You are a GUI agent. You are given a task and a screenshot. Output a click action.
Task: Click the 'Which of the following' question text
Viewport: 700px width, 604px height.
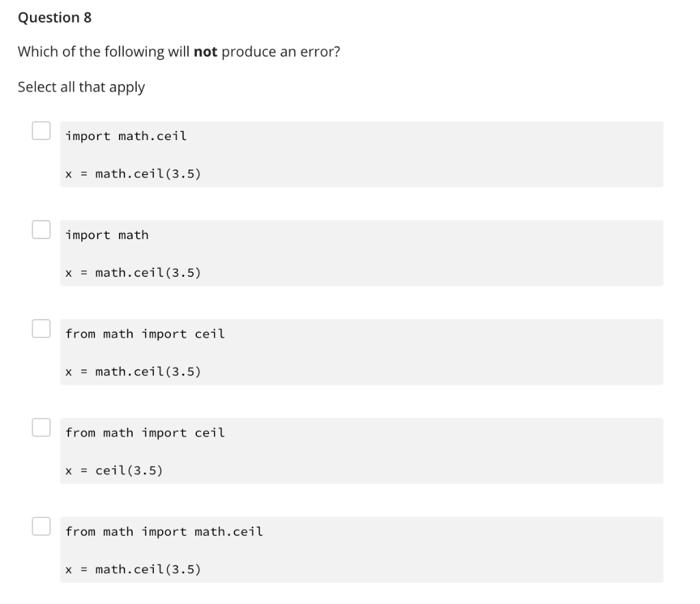tap(179, 52)
